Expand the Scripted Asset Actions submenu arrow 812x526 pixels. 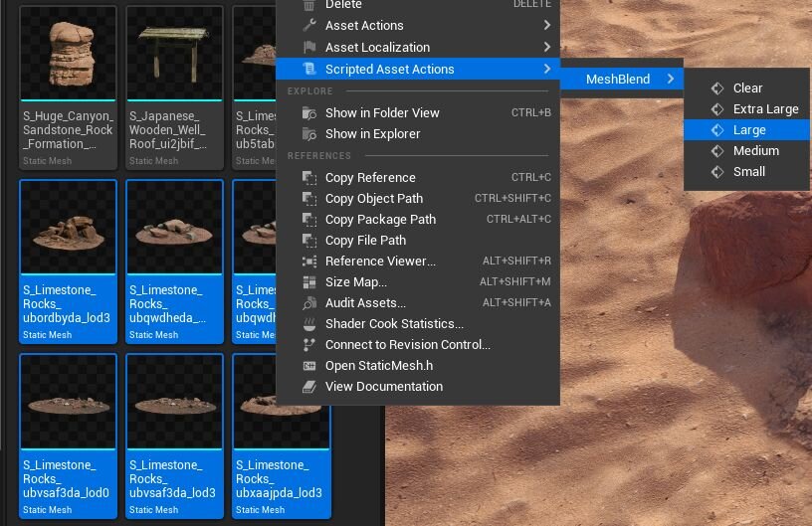click(547, 69)
